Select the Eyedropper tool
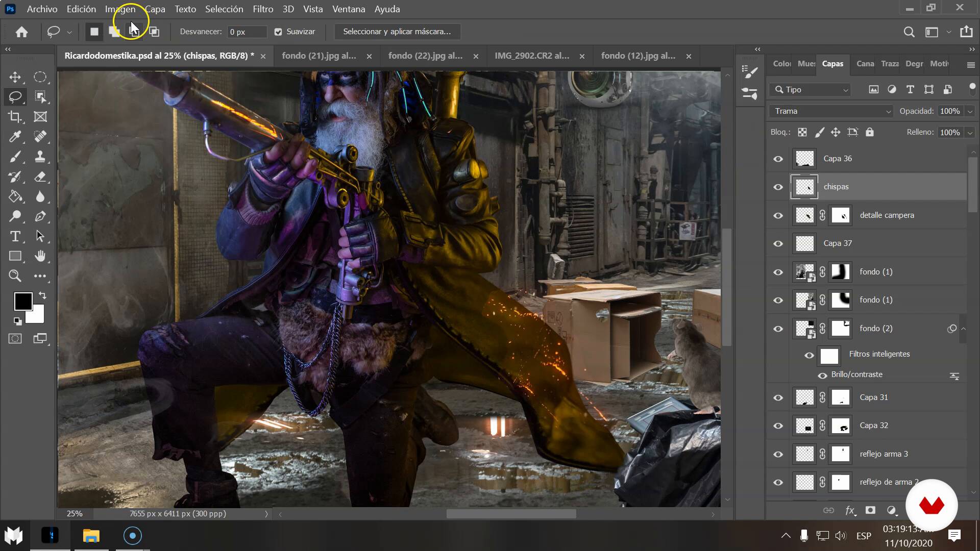This screenshot has width=980, height=551. click(x=15, y=136)
